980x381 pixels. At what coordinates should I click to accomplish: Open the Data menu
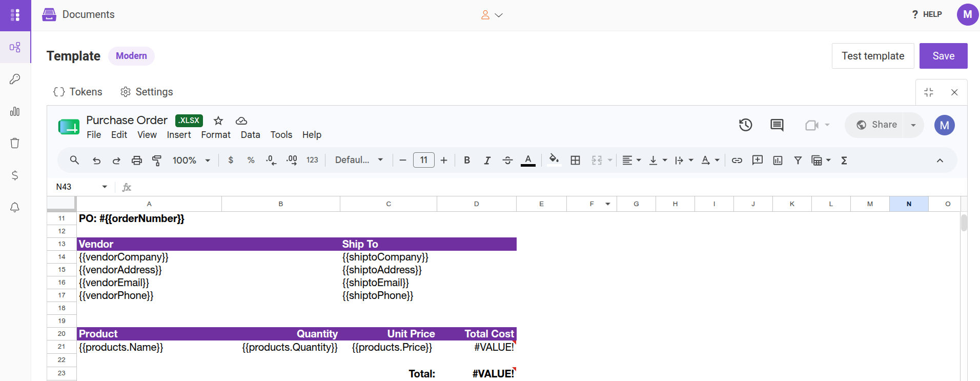click(x=251, y=135)
